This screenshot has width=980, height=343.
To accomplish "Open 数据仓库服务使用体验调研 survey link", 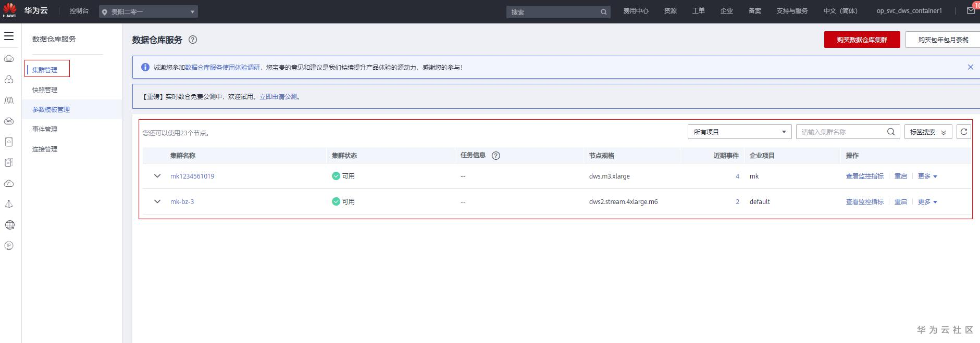I will pyautogui.click(x=223, y=67).
